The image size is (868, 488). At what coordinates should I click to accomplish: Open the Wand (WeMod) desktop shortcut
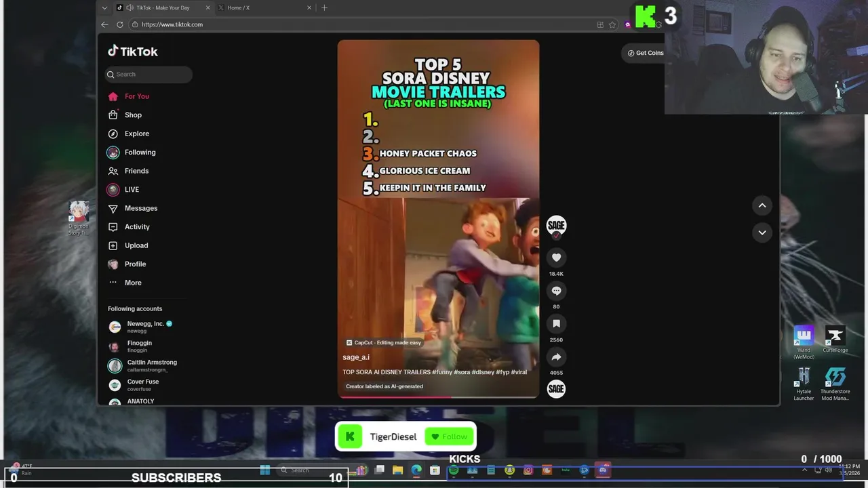click(804, 343)
